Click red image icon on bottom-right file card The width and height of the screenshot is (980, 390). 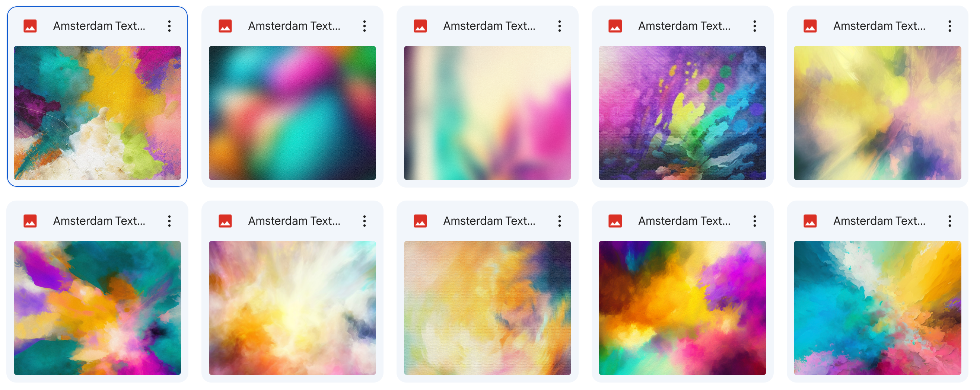click(x=810, y=221)
